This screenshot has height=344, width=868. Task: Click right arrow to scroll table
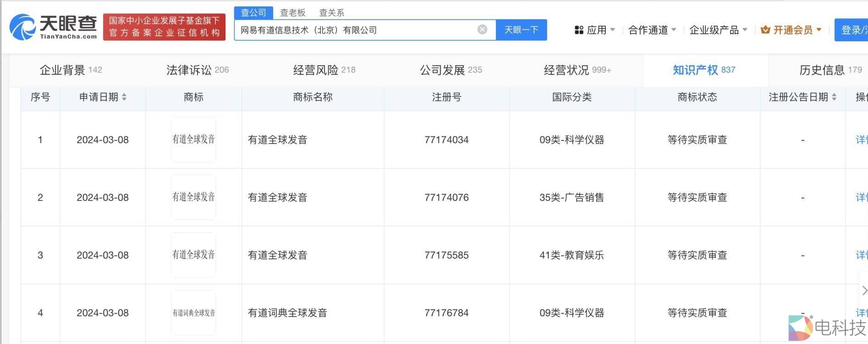pos(864,290)
